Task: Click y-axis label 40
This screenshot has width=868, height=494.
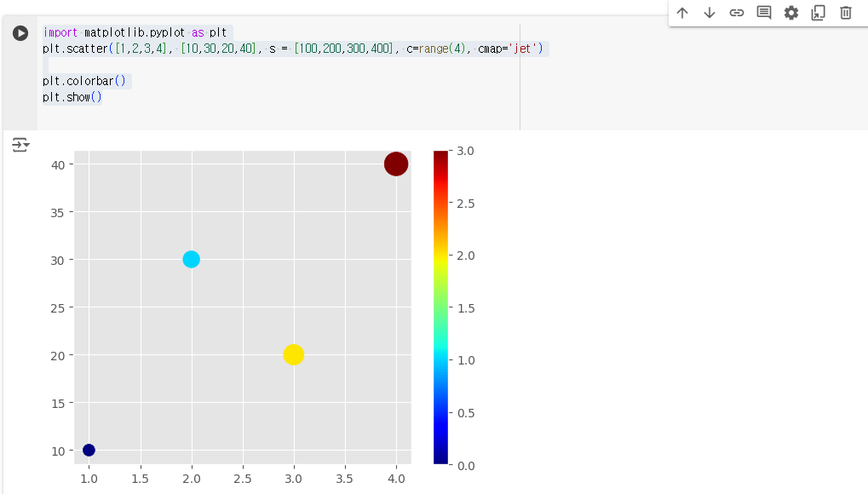Action: click(58, 165)
